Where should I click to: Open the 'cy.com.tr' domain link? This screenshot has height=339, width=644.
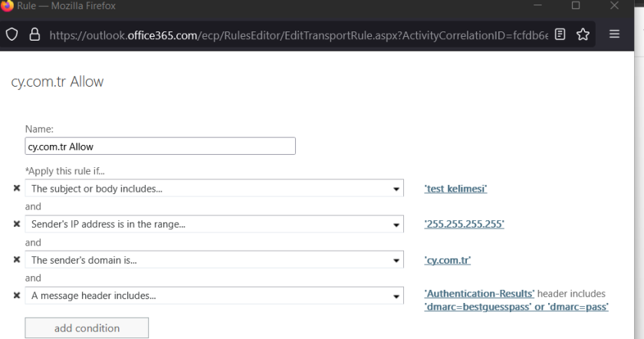(447, 261)
